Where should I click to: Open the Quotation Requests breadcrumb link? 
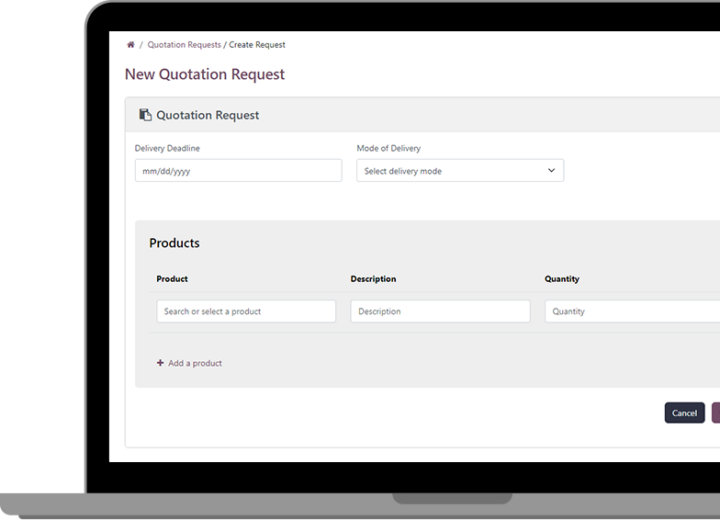pos(184,45)
